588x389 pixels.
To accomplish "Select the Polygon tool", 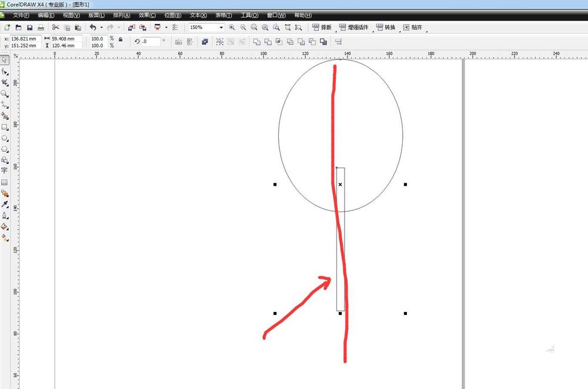I will pyautogui.click(x=5, y=149).
